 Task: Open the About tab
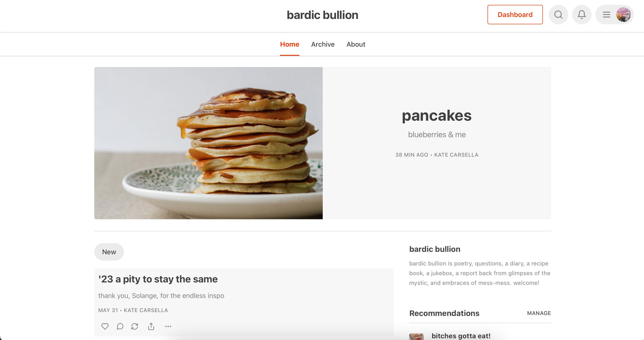point(356,44)
